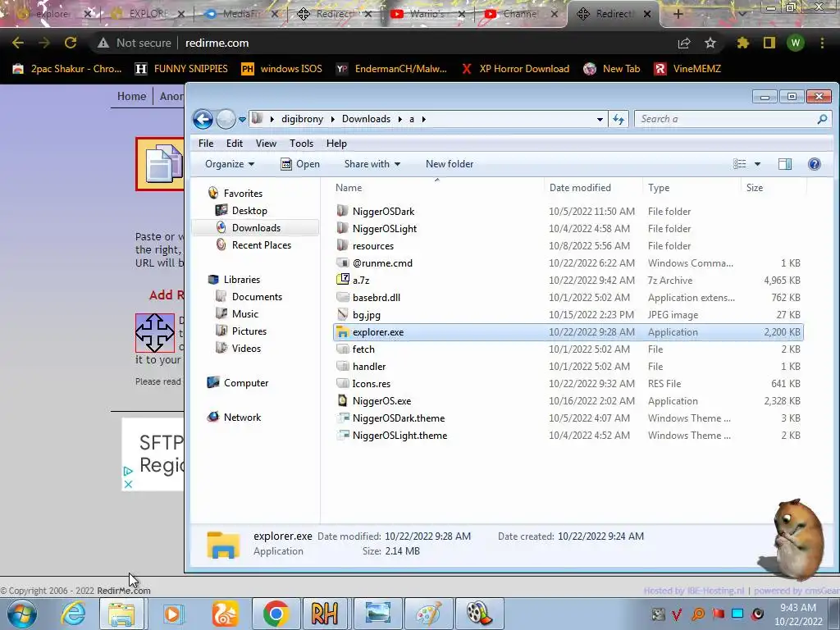This screenshot has width=840, height=630.
Task: Select the Icons.res file
Action: (371, 384)
